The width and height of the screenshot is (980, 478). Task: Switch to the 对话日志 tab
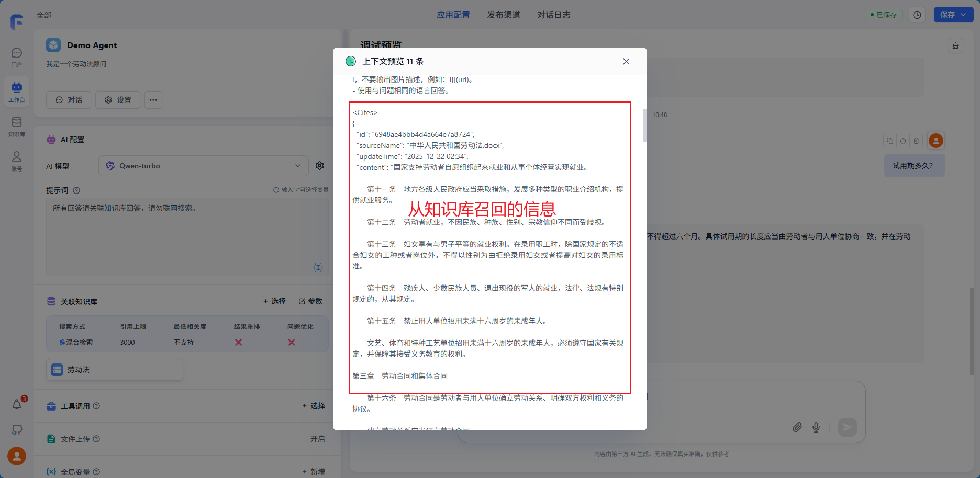pyautogui.click(x=553, y=15)
